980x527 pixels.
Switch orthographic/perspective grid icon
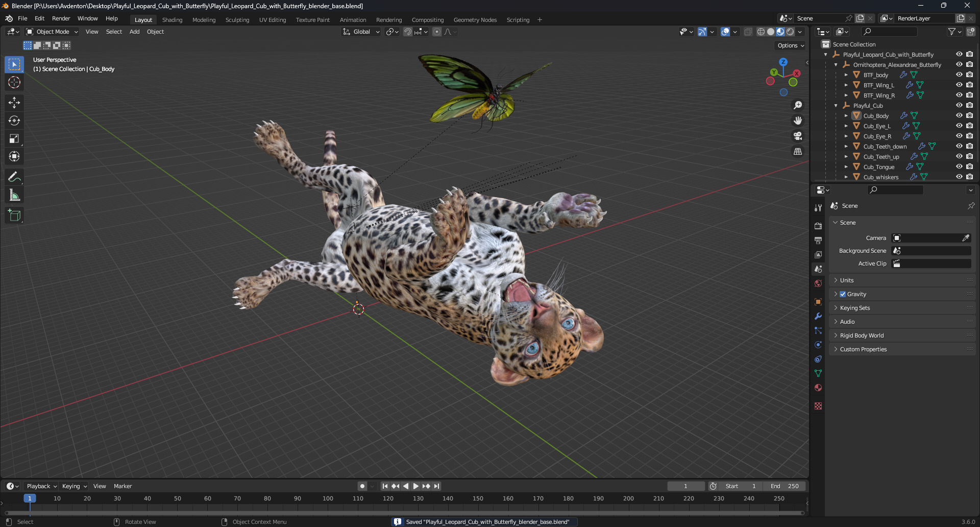[798, 151]
